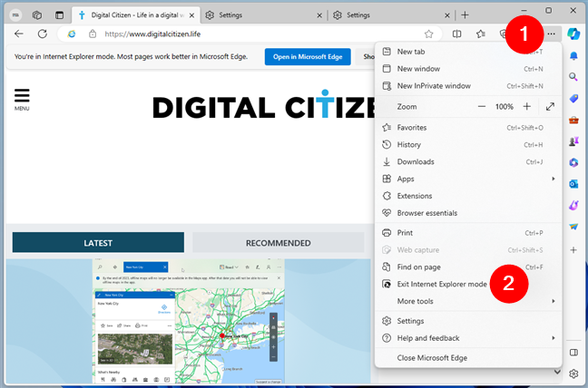The height and width of the screenshot is (388, 588).
Task: Refresh the page with the reload button
Action: (x=42, y=34)
